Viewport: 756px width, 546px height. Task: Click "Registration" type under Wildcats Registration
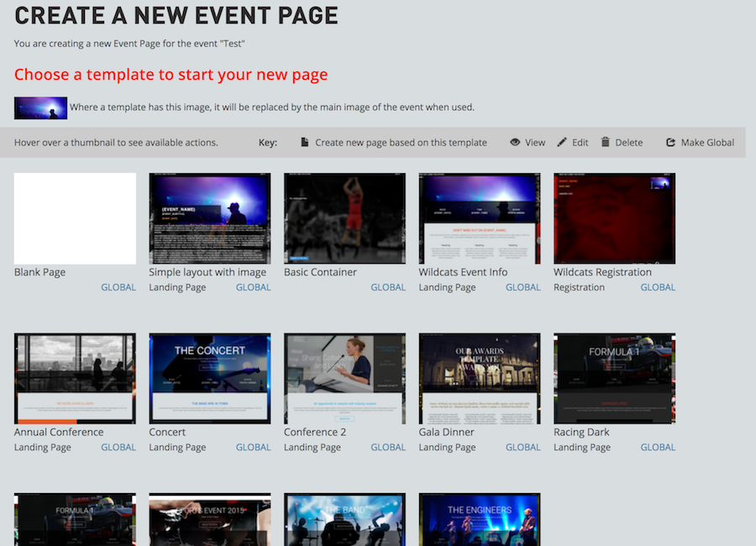coord(579,287)
